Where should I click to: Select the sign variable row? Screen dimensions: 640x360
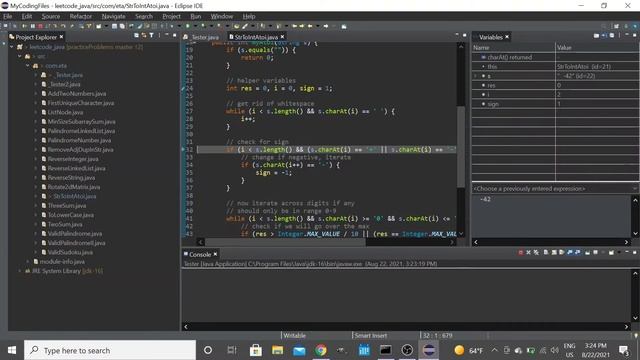point(556,104)
